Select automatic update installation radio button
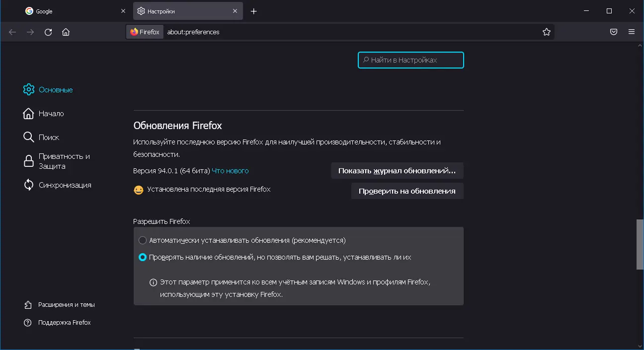Screen dimensions: 644x350 tap(143, 240)
